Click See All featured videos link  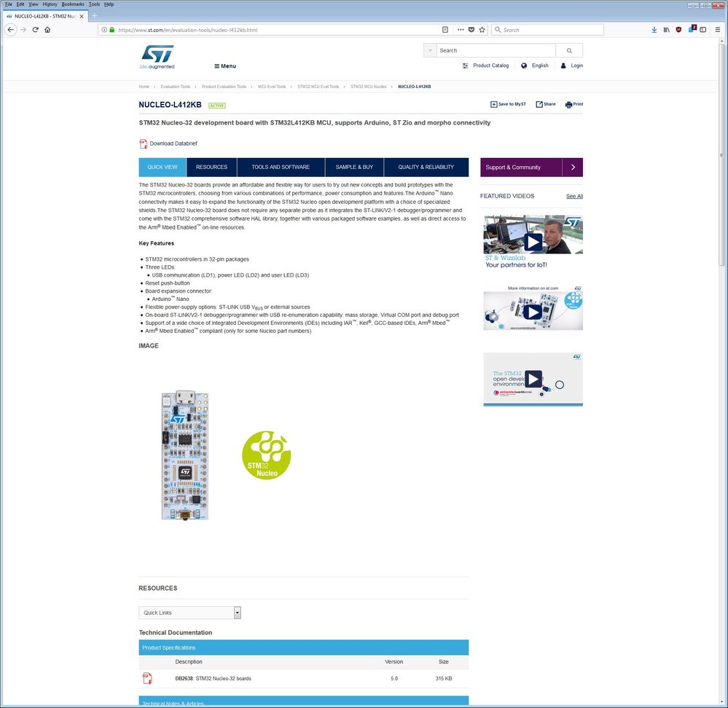point(574,196)
